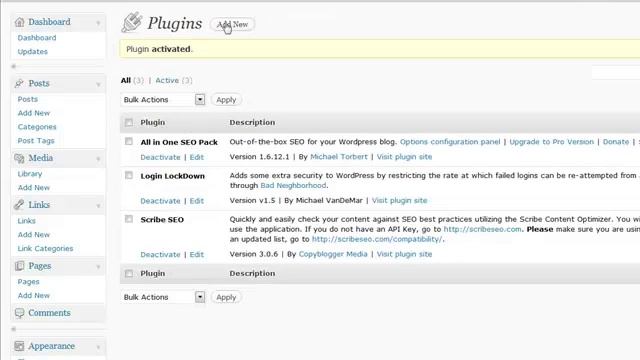Screen dimensions: 640x360
Task: Tick the select-all checkbox in top Plugin header
Action: point(129,122)
